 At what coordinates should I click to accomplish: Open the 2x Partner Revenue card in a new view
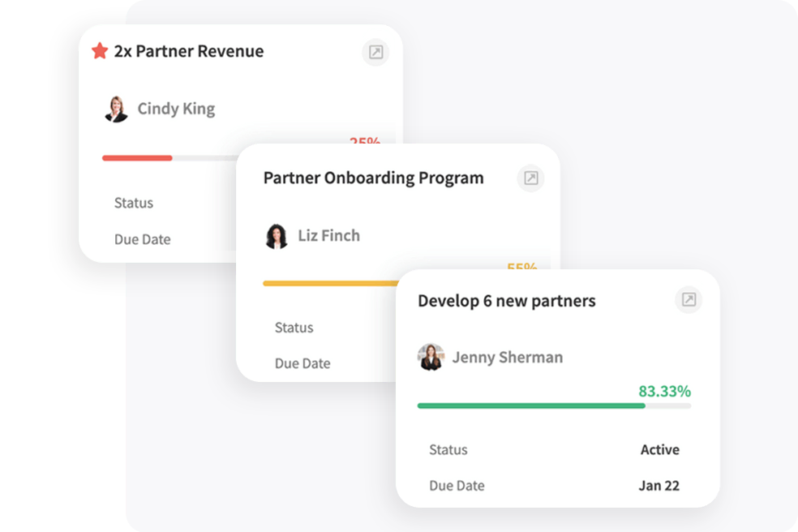375,52
